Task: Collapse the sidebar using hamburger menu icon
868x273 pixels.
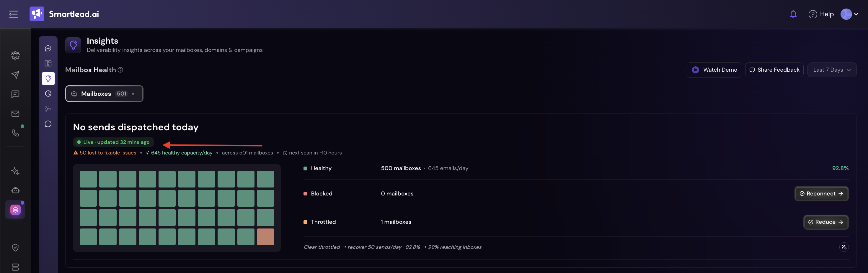Action: (14, 14)
